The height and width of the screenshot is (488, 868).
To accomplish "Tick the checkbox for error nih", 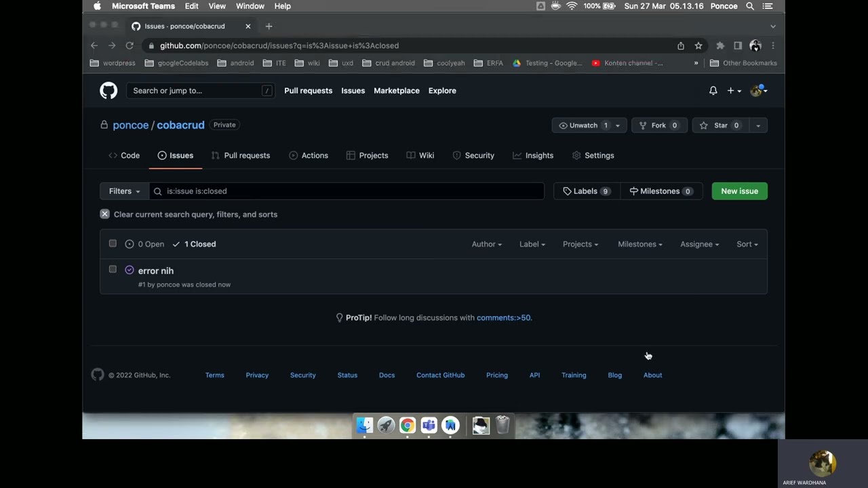I will (113, 269).
